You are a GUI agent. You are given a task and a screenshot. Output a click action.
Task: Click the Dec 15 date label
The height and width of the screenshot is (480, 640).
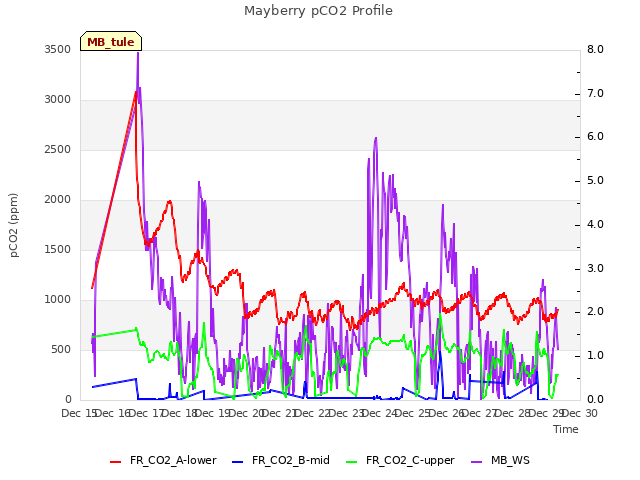tap(79, 413)
